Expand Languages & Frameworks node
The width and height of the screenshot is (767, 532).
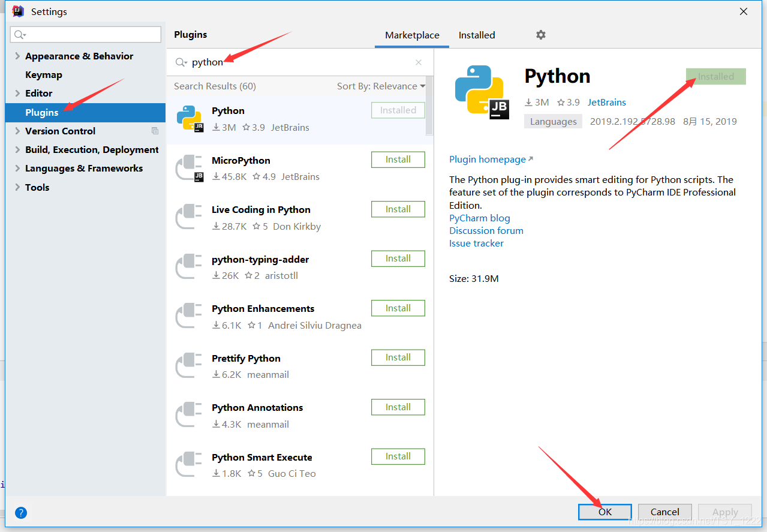[17, 168]
